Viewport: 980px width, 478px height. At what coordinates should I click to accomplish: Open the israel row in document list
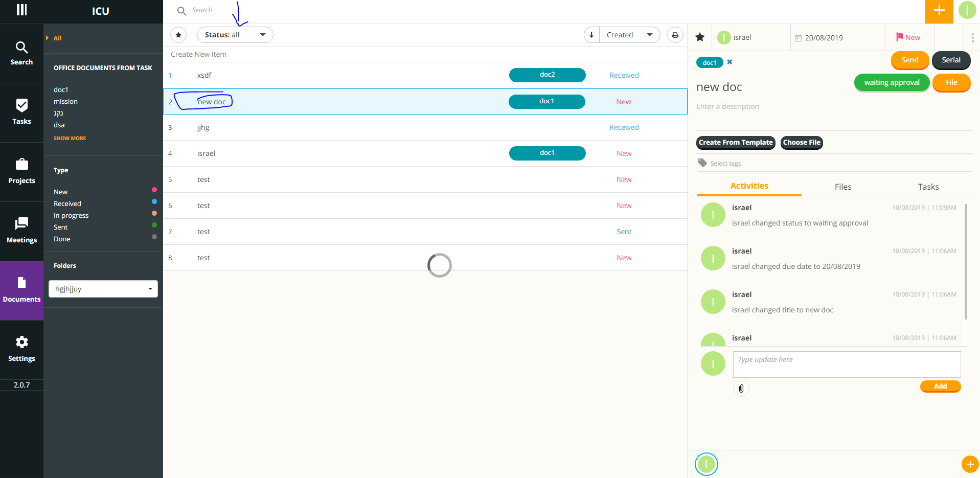(425, 153)
